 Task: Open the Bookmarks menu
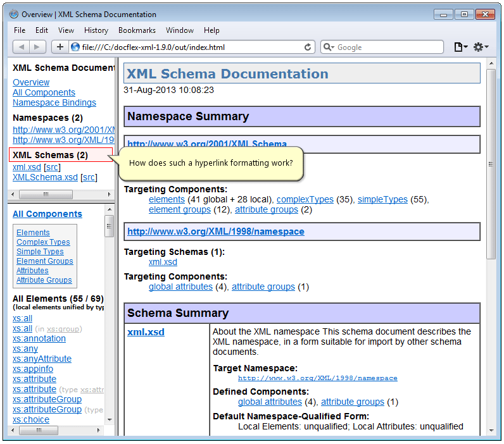(x=137, y=30)
